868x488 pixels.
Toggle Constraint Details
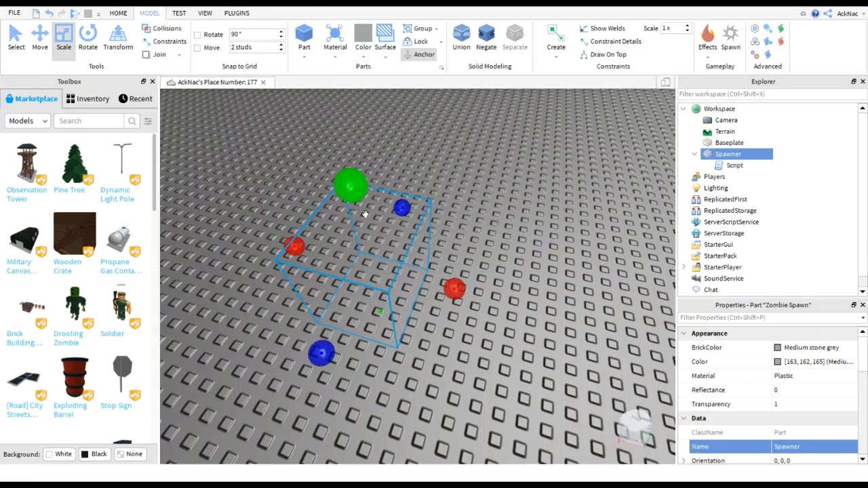[610, 41]
